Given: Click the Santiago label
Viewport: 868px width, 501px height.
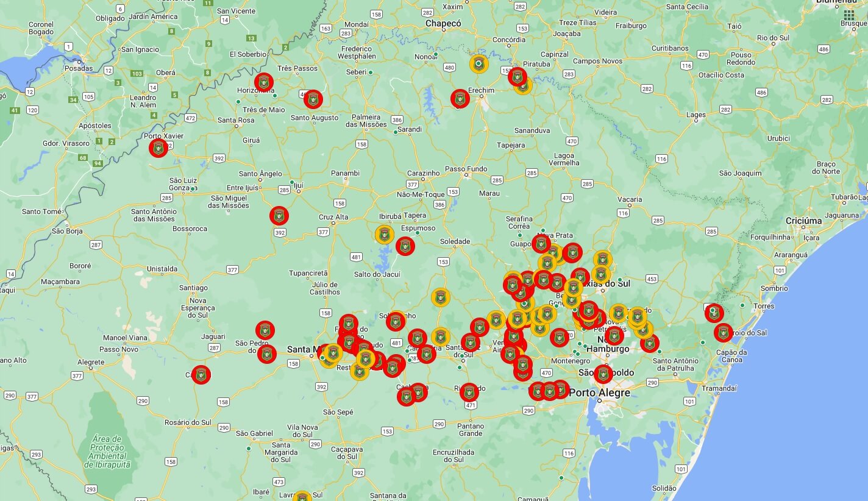Looking at the screenshot, I should [193, 288].
